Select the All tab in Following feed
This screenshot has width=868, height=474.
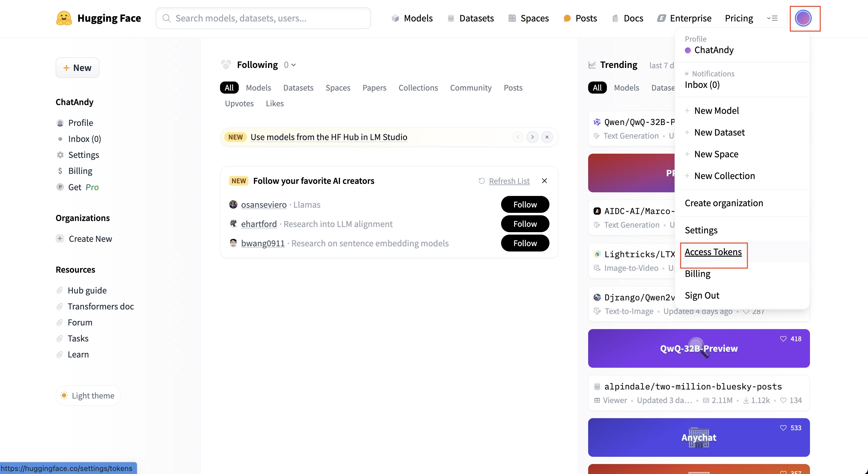coord(229,88)
